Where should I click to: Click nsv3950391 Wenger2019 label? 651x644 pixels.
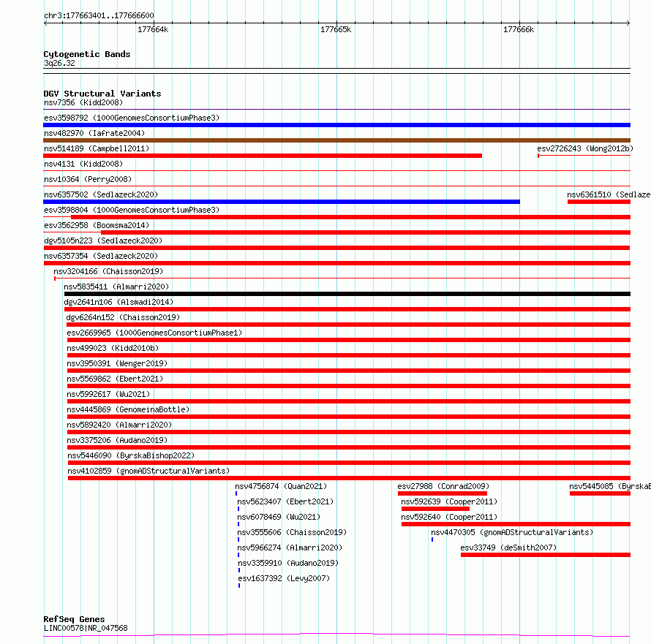click(117, 363)
